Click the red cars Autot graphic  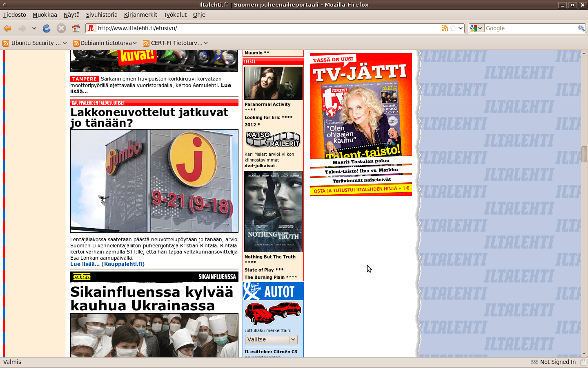[x=273, y=313]
